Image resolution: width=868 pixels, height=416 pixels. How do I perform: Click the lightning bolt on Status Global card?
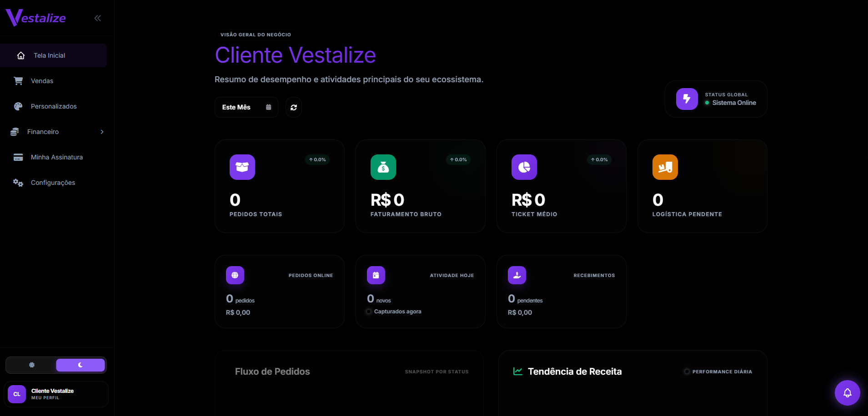687,99
